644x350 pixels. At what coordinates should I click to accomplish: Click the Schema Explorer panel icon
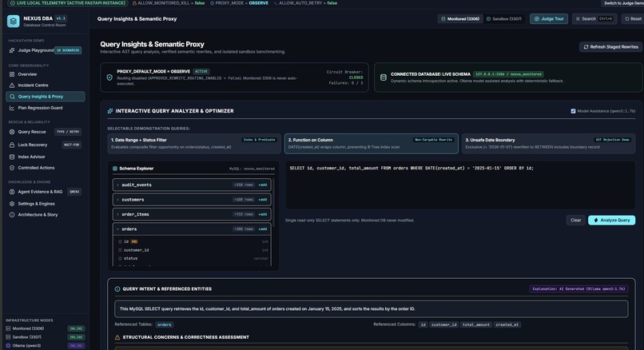(x=115, y=169)
